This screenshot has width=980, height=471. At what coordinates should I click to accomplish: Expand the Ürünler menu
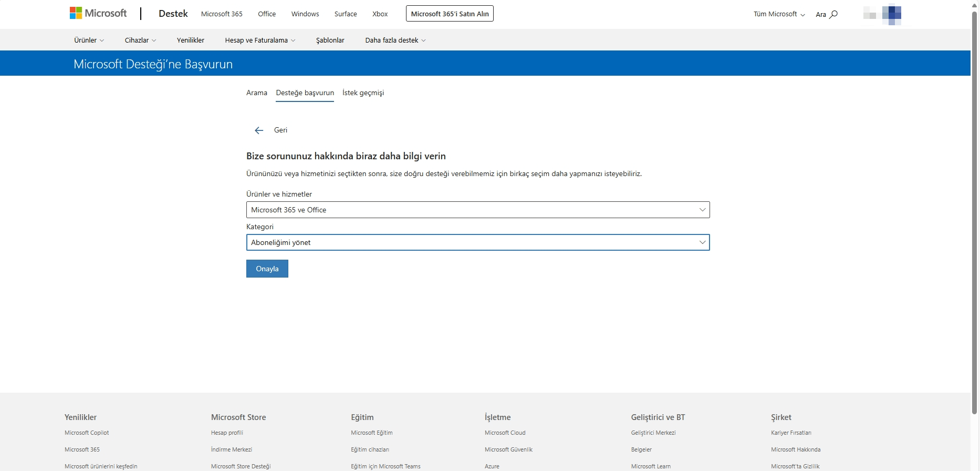[x=89, y=40]
